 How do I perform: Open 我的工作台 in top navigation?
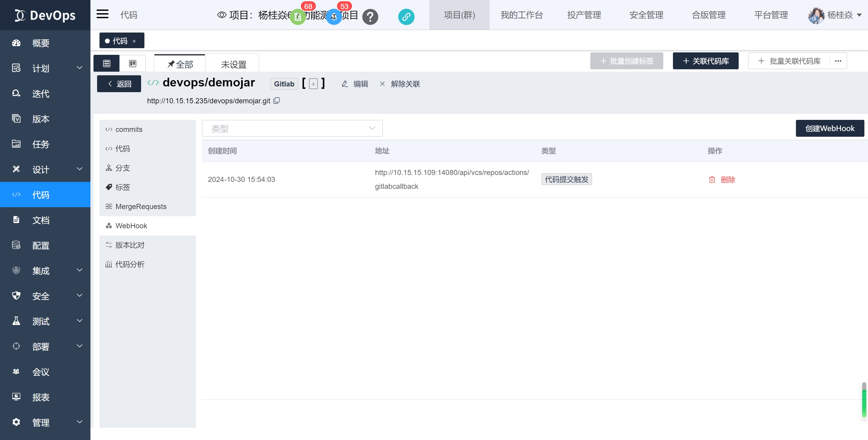[x=521, y=15]
